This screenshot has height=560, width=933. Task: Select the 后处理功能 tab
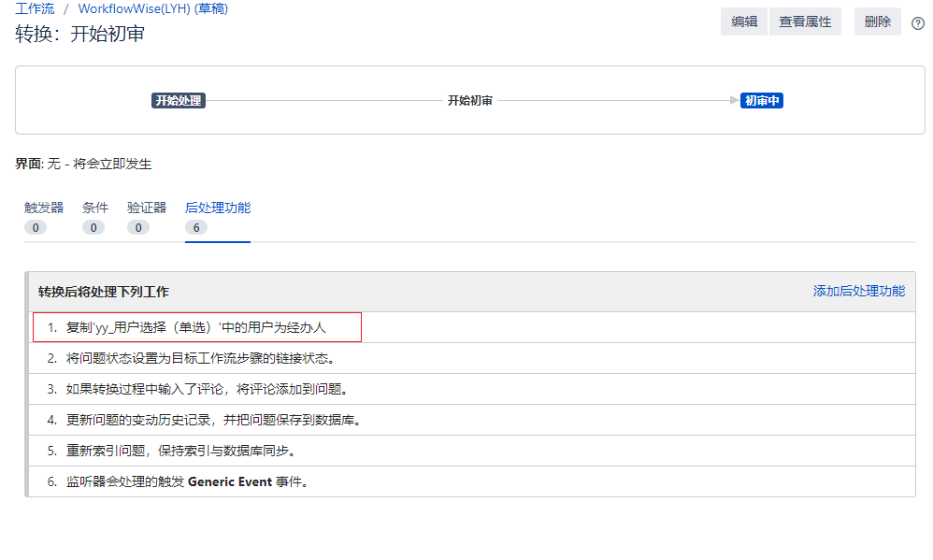click(x=218, y=208)
